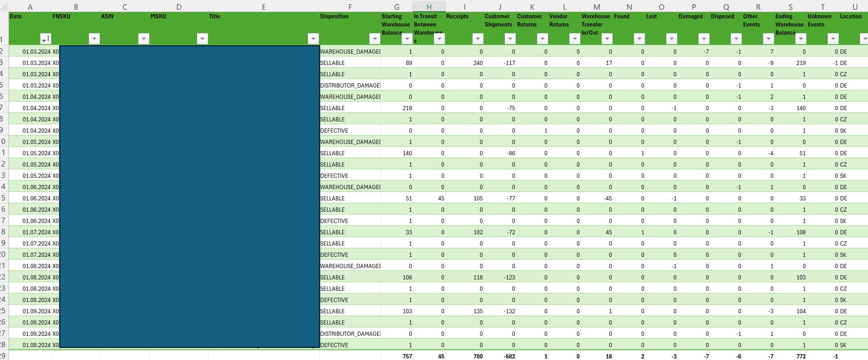Select the totals cell showing 18
Image resolution: width=868 pixels, height=360 pixels.
click(597, 356)
